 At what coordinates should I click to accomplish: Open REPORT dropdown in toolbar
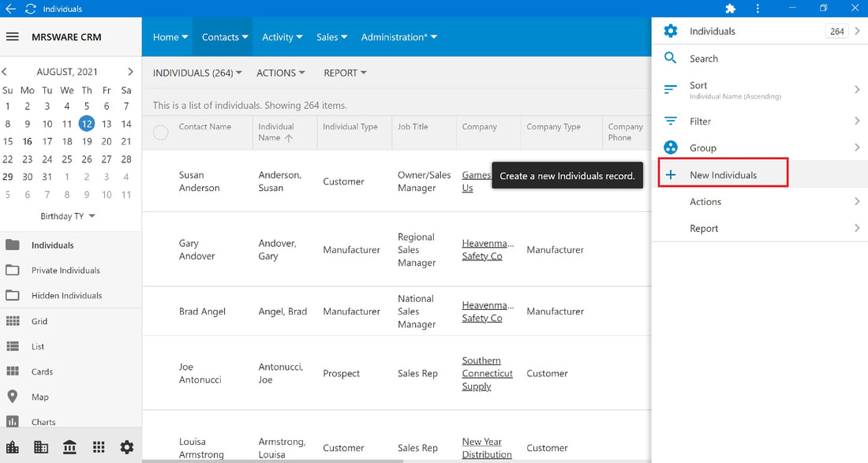coord(345,73)
